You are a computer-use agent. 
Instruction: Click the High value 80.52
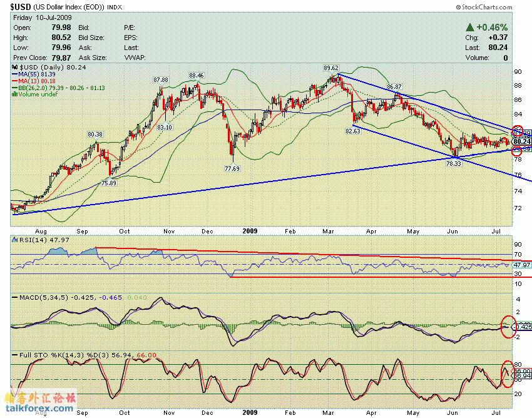(x=61, y=38)
